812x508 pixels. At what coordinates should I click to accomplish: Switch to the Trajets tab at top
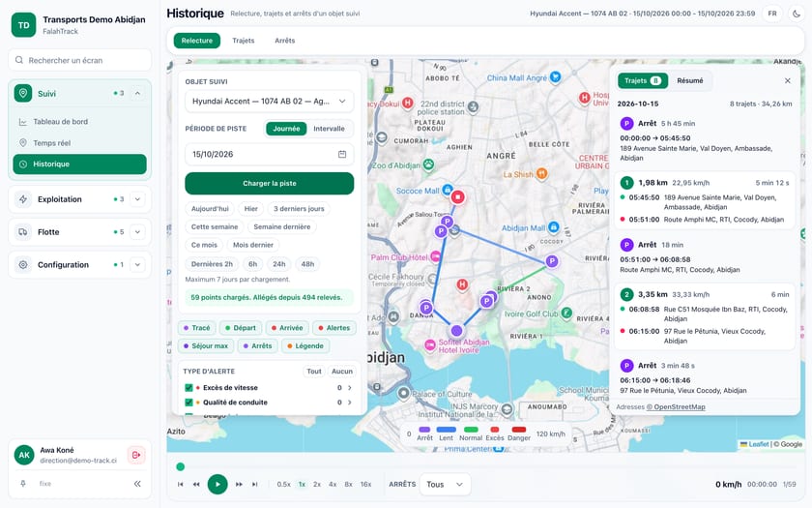click(x=244, y=41)
